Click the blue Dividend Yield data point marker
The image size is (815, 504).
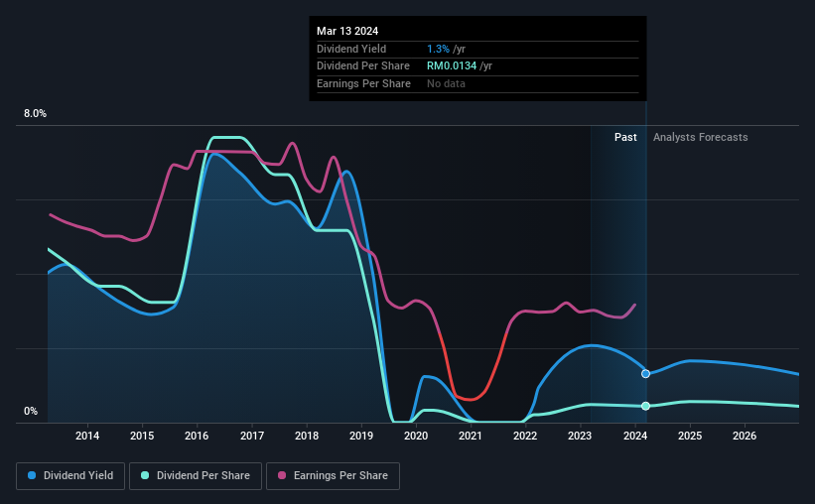click(x=645, y=374)
